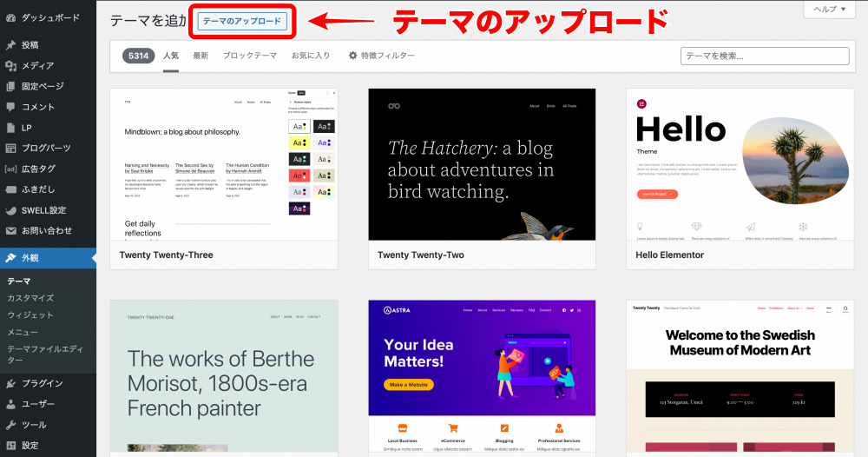
Task: Open メディア menu label in sidebar
Action: click(x=37, y=66)
